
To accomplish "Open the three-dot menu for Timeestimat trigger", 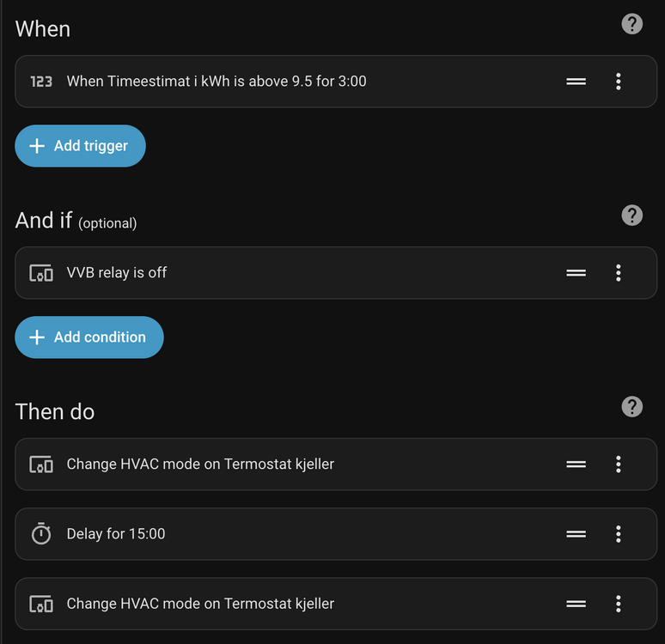I will pyautogui.click(x=619, y=82).
